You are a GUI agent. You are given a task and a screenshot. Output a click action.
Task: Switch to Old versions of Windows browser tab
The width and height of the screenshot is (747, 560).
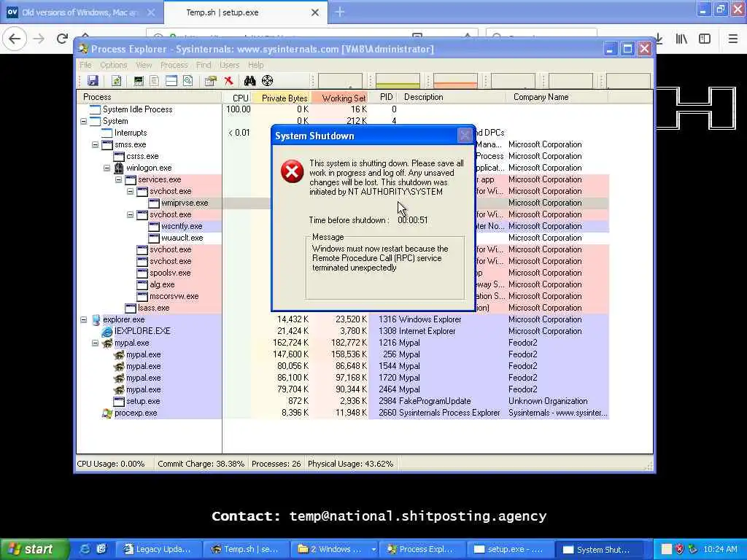(82, 12)
